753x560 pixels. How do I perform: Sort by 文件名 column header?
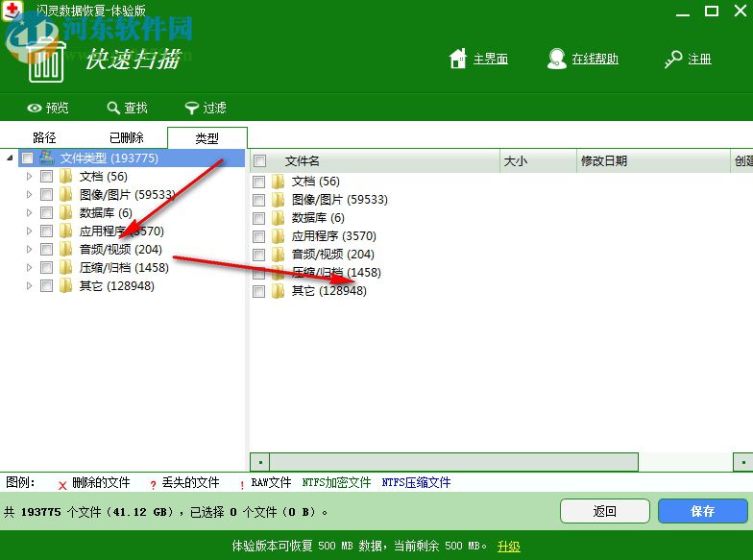(x=375, y=161)
